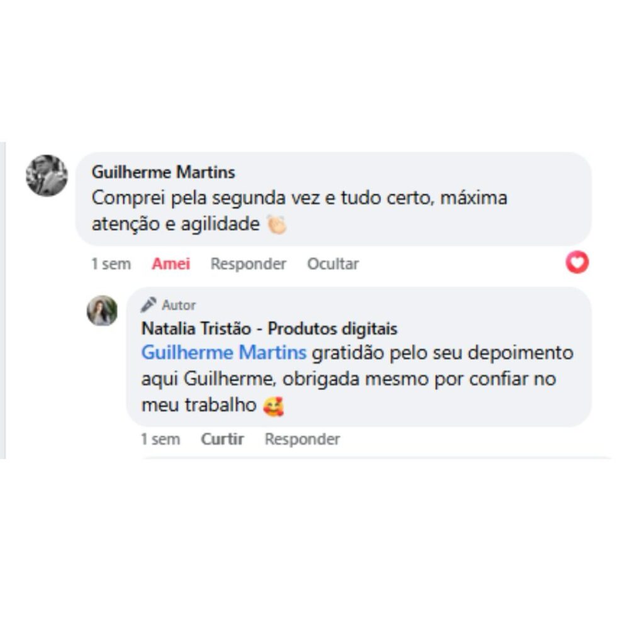
Task: Open the reply's 1 sem timestamp
Action: (x=160, y=439)
